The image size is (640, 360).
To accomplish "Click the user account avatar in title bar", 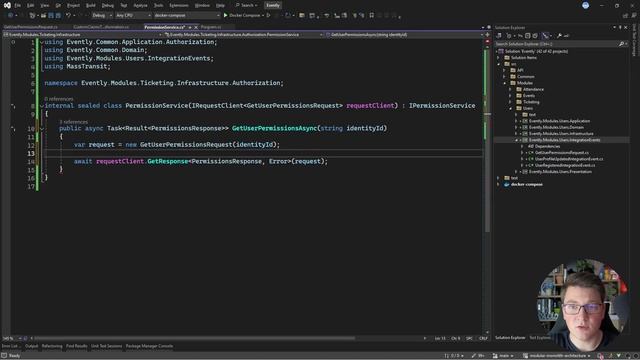I will tap(585, 5).
